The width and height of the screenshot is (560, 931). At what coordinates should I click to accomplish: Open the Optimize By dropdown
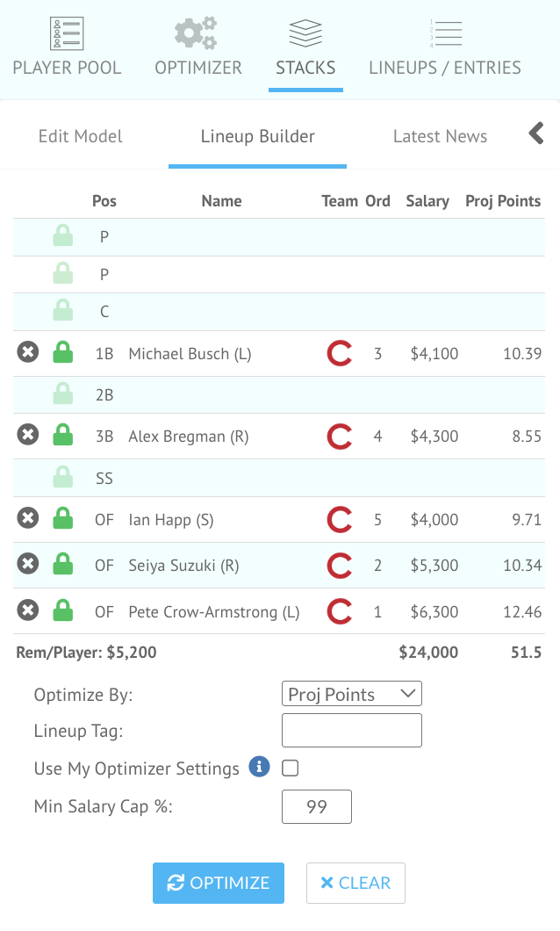[x=352, y=694]
